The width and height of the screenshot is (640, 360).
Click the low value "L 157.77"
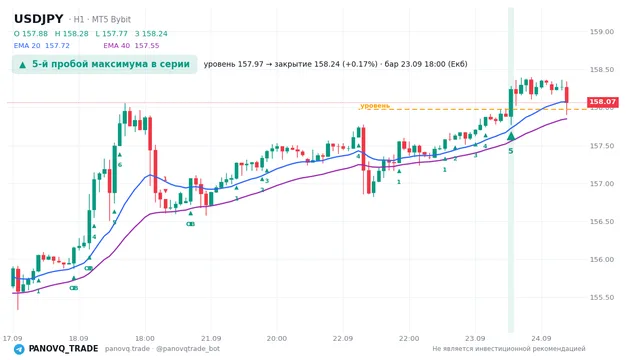click(x=111, y=33)
